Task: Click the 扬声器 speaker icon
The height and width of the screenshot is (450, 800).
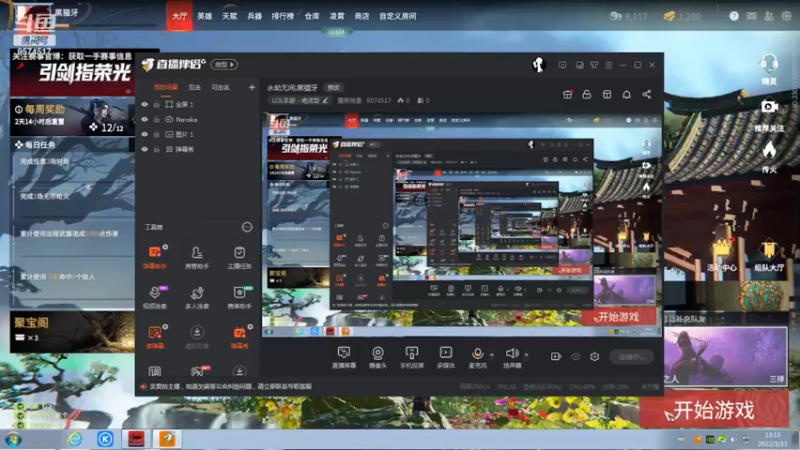Action: (x=512, y=353)
